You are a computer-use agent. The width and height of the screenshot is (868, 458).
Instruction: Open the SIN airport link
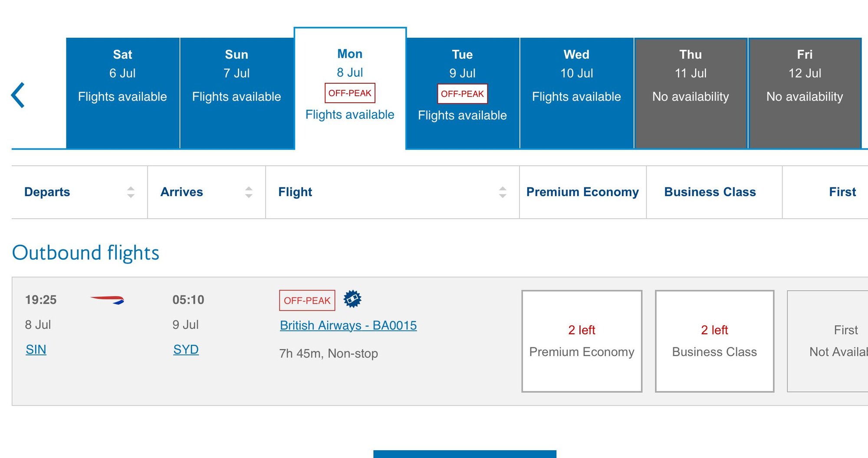36,350
